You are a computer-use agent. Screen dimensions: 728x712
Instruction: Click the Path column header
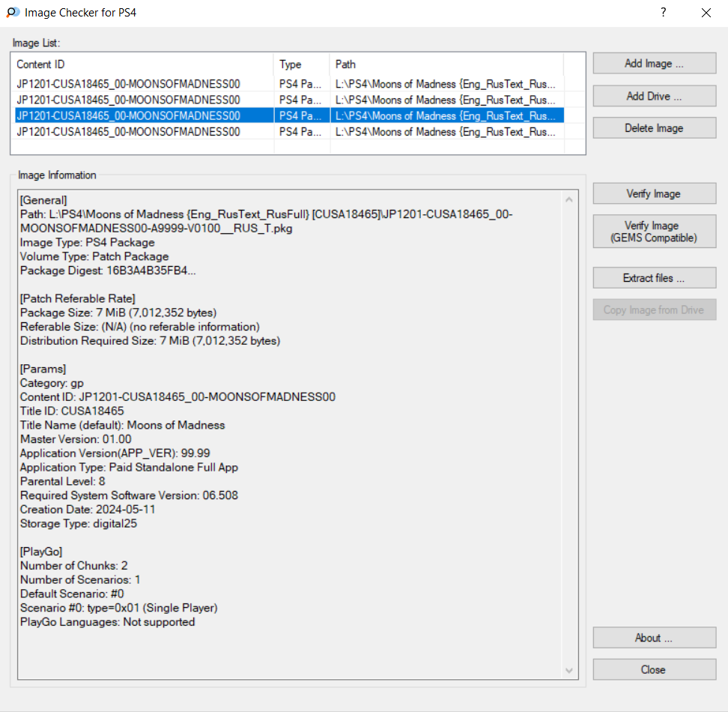click(x=446, y=64)
